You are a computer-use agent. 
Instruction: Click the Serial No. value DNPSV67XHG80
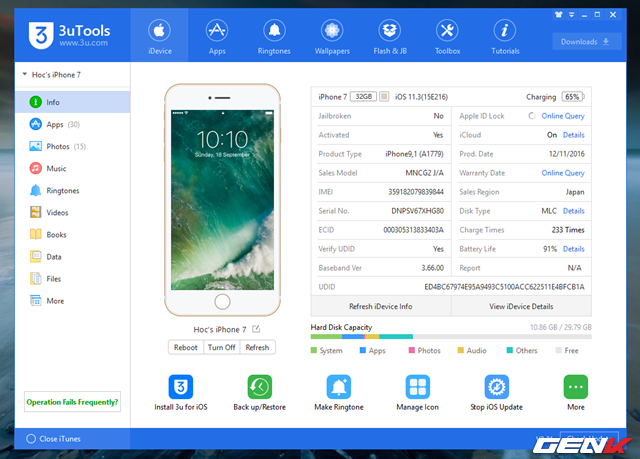417,211
